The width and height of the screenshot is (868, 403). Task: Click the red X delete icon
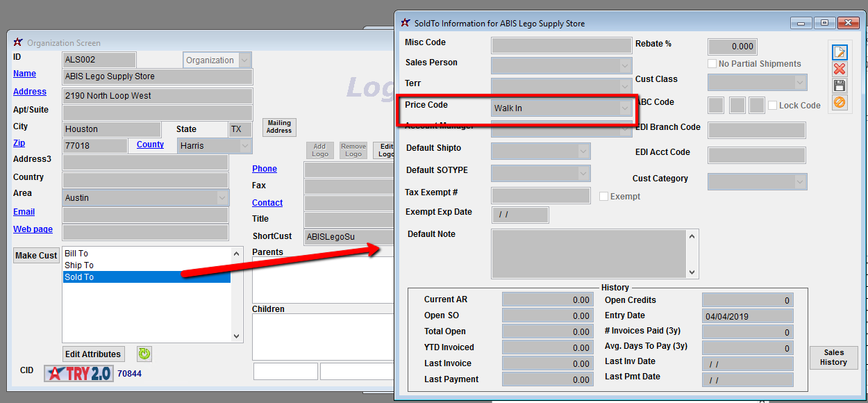[x=840, y=69]
